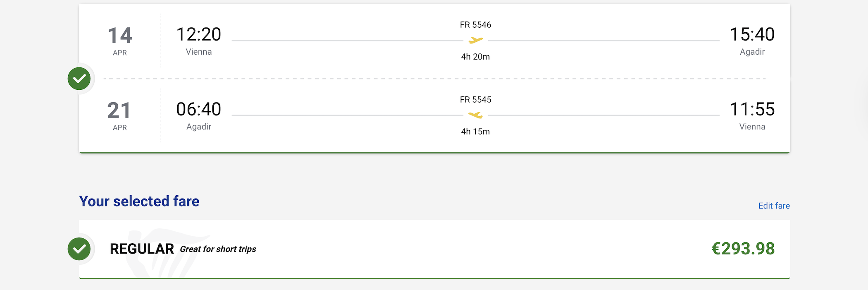Click the return plane icon under FR 5545
The image size is (868, 290).
[476, 115]
